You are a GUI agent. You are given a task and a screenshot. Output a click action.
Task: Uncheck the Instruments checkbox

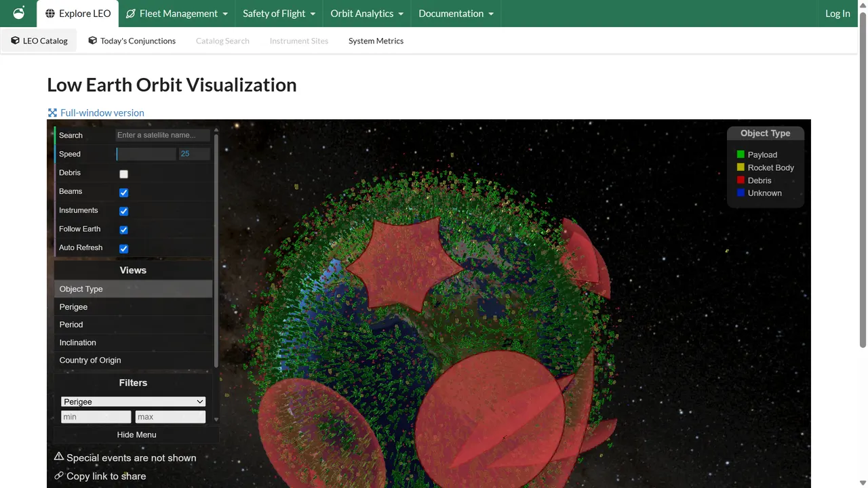pyautogui.click(x=123, y=211)
